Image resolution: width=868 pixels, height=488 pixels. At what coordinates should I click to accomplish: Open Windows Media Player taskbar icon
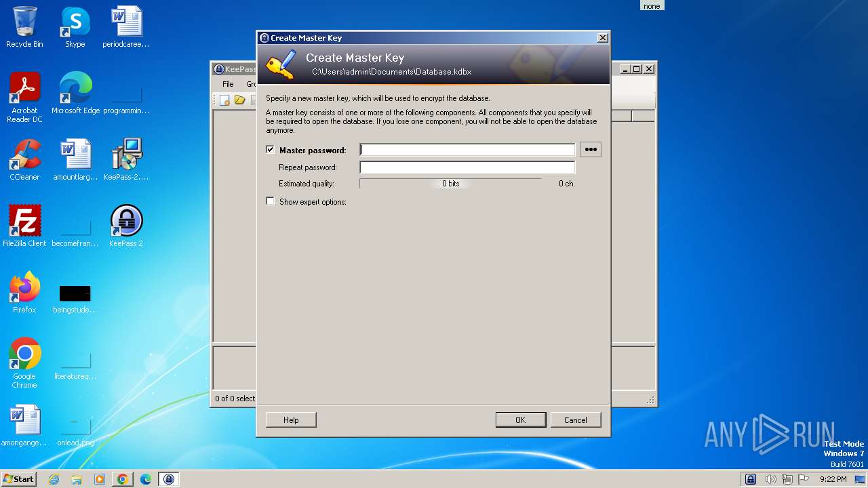pos(100,479)
